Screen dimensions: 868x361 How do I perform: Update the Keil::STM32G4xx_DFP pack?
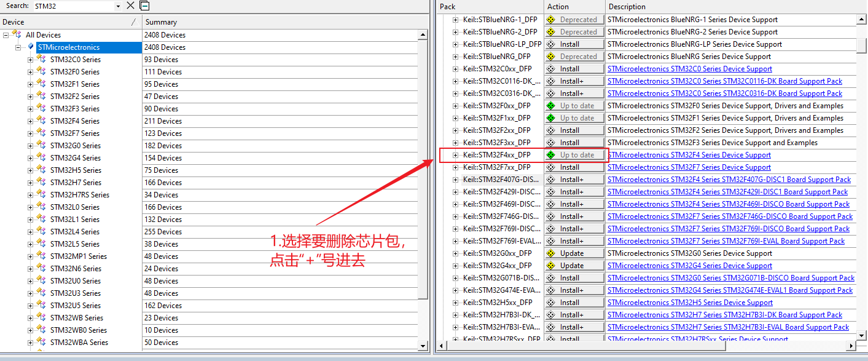click(x=574, y=266)
